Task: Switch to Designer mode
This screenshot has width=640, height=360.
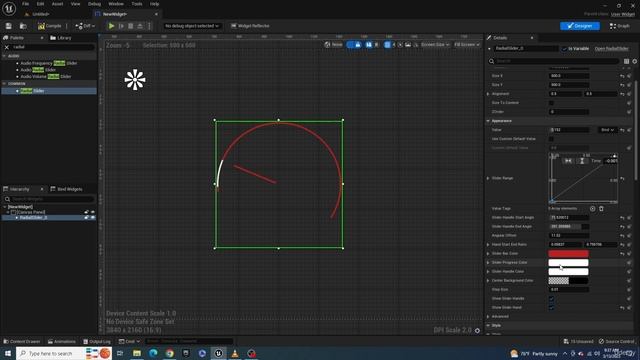Action: pyautogui.click(x=580, y=26)
